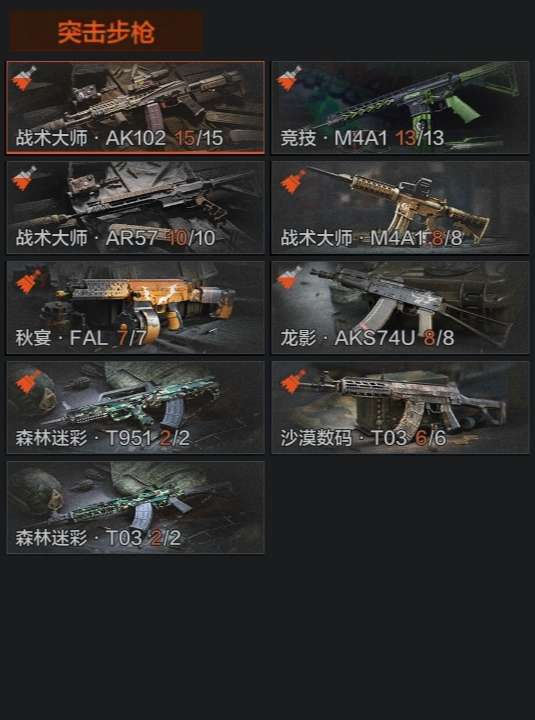Open the 突击步枪 category header
The width and height of the screenshot is (535, 720).
(x=106, y=32)
